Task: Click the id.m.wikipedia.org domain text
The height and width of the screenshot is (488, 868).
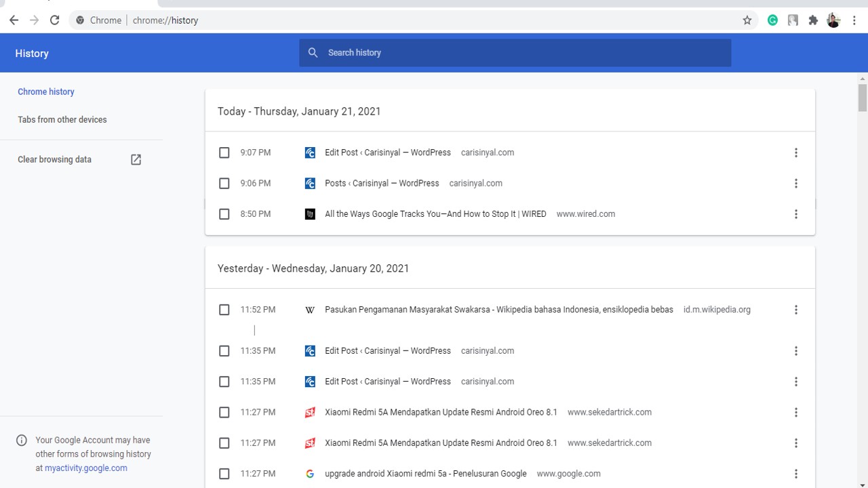Action: click(717, 310)
